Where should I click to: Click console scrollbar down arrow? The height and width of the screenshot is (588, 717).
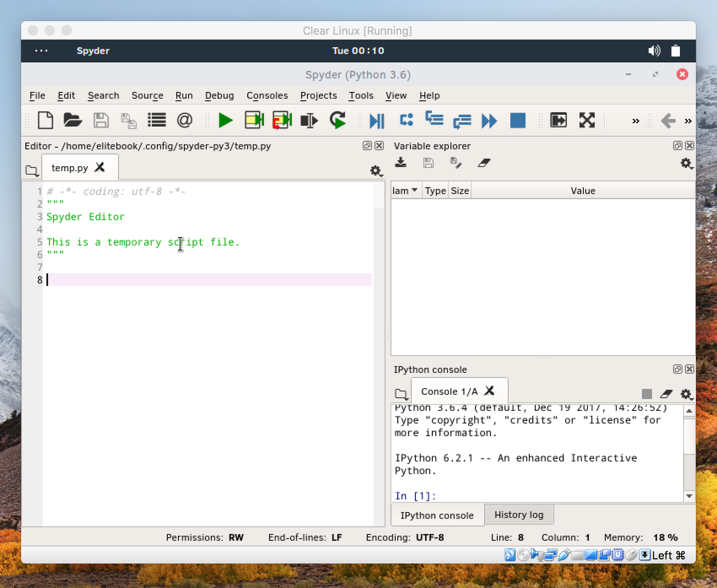coord(689,496)
